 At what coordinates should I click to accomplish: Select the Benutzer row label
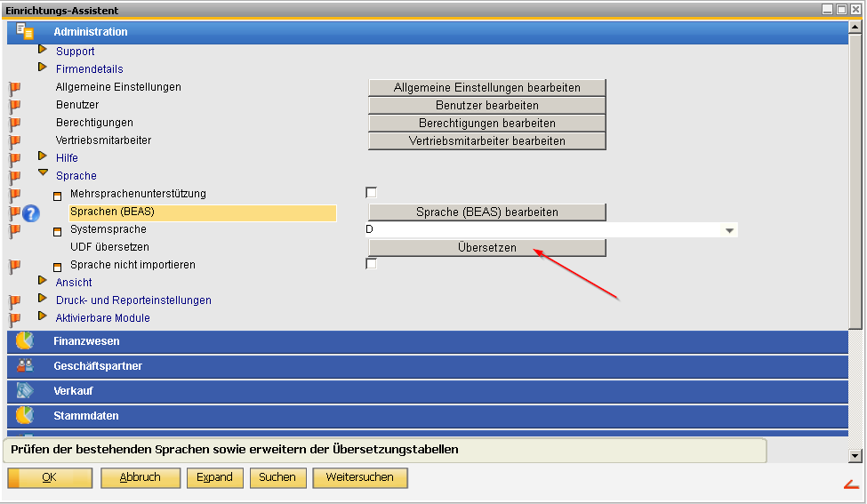[77, 105]
